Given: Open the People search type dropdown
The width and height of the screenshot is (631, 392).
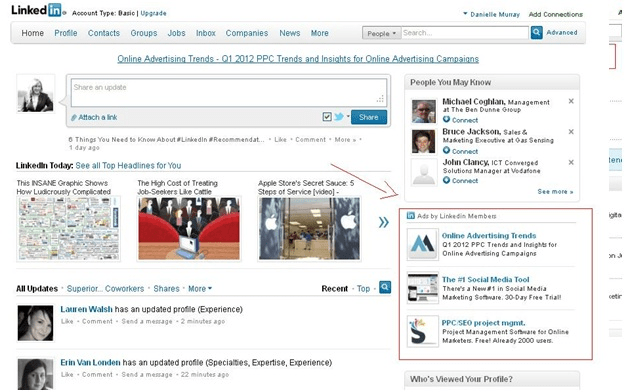Looking at the screenshot, I should point(381,33).
